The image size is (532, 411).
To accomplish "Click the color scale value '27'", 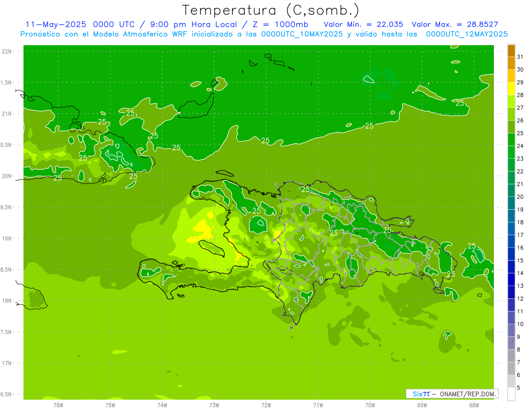I will [x=520, y=108].
